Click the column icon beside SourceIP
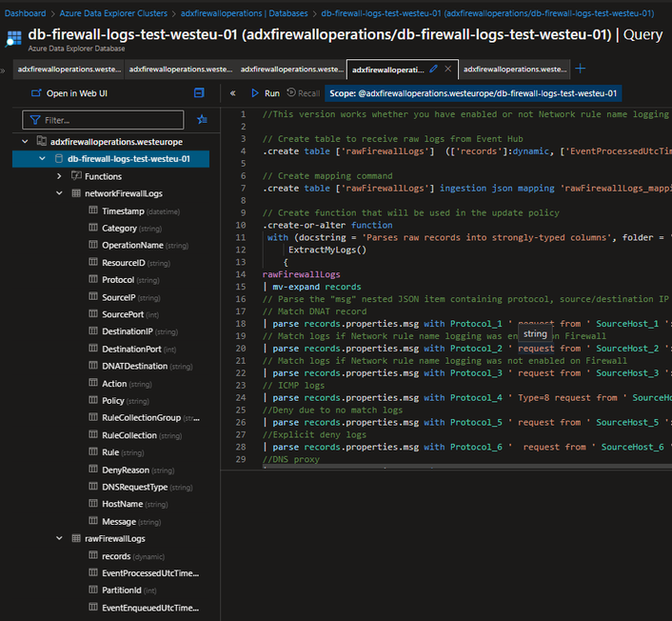Screen dimensions: 672x621 (x=93, y=296)
